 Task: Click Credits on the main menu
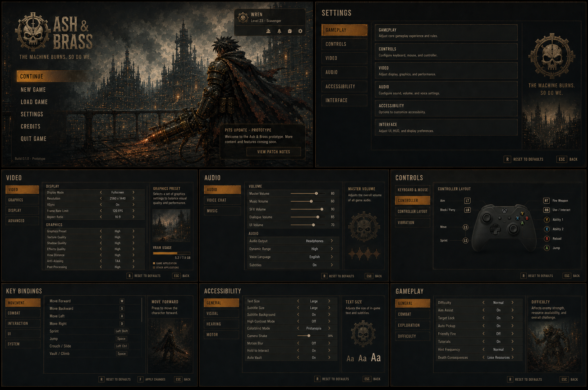(30, 126)
